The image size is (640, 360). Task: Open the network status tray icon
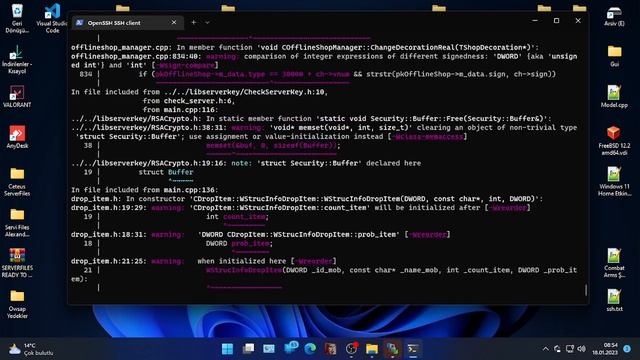point(570,349)
